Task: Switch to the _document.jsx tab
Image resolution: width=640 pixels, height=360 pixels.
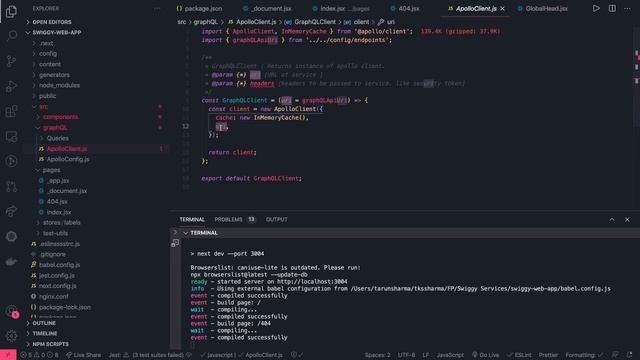Action: click(267, 9)
